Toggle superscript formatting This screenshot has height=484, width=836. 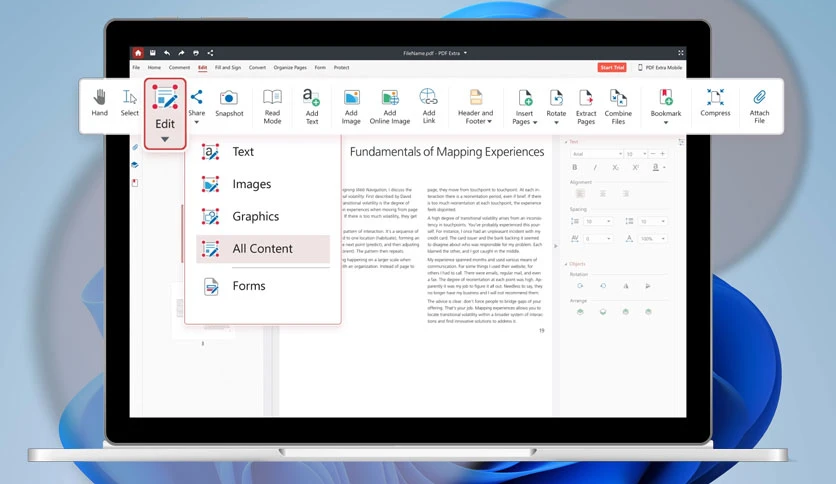(x=636, y=167)
